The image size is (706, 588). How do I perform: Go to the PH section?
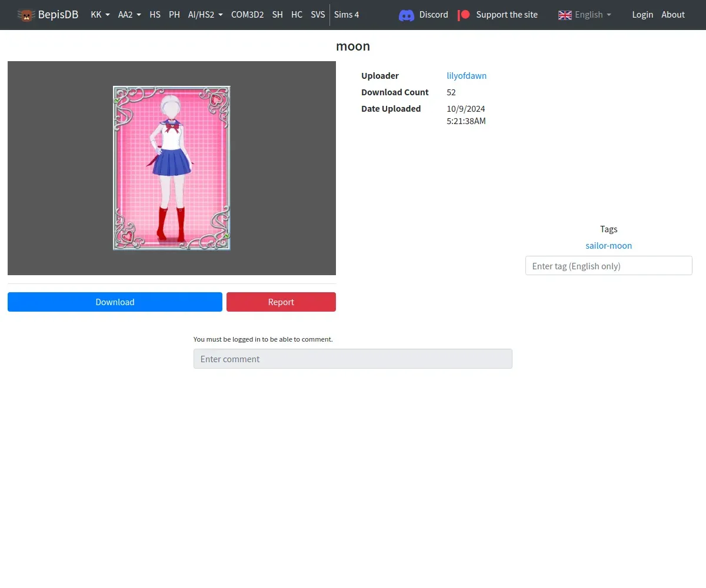(x=174, y=15)
